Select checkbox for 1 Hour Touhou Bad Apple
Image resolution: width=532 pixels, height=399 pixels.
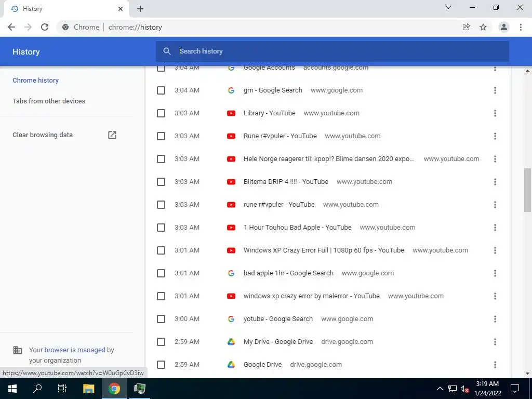coord(161,228)
